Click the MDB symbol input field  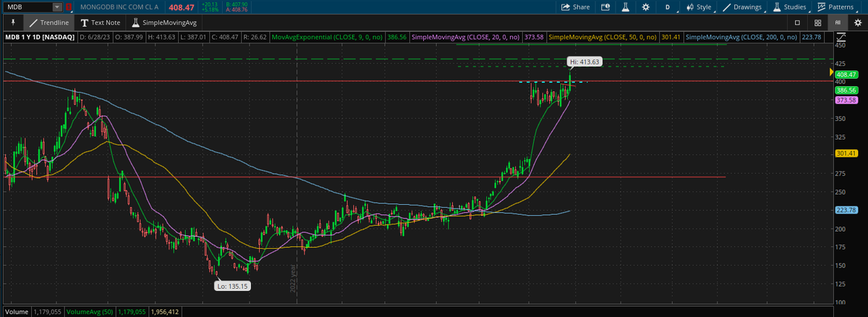pyautogui.click(x=28, y=7)
